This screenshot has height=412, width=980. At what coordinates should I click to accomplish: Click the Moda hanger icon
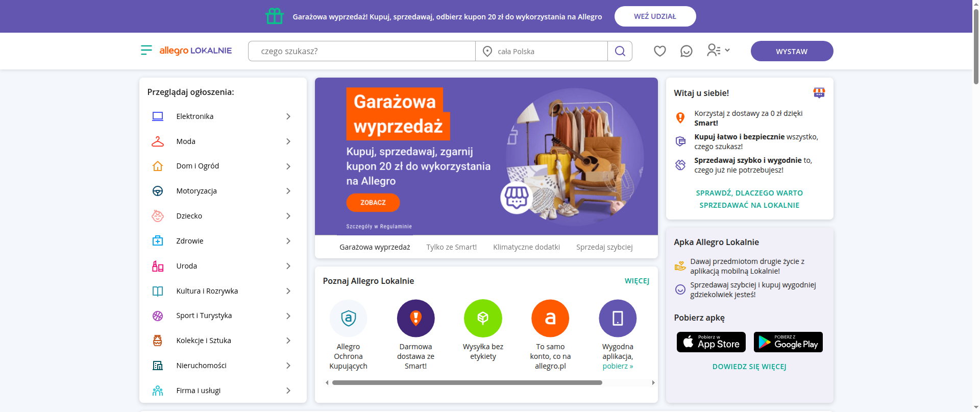click(x=158, y=141)
